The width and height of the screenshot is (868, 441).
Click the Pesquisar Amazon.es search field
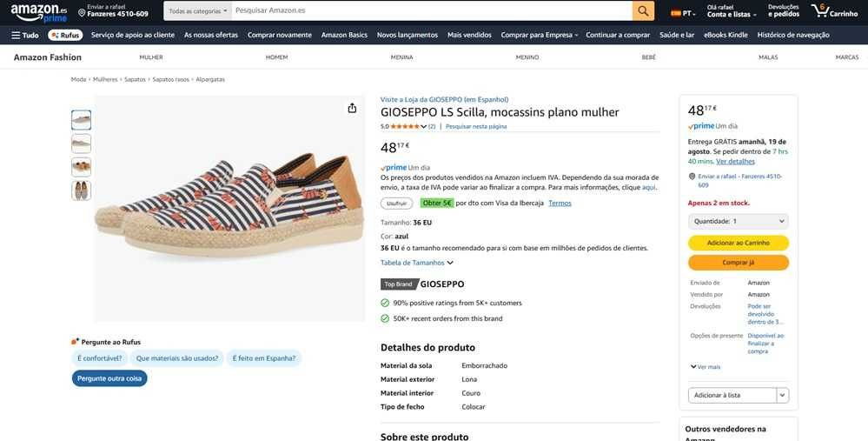(432, 11)
